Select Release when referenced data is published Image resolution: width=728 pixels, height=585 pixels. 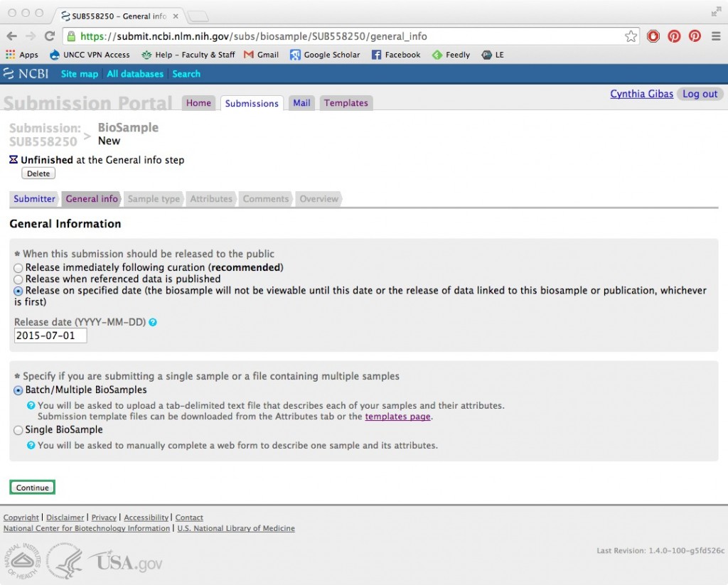pyautogui.click(x=18, y=279)
